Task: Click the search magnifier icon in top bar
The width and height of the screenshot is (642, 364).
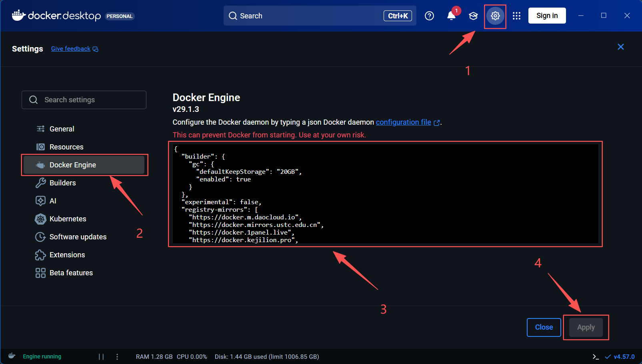Action: click(233, 16)
